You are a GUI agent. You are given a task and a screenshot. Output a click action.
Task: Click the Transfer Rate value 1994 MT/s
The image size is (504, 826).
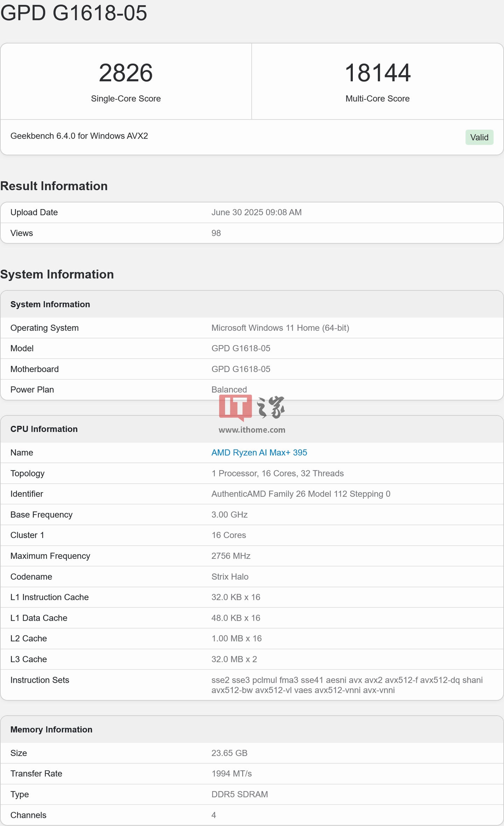tap(231, 773)
